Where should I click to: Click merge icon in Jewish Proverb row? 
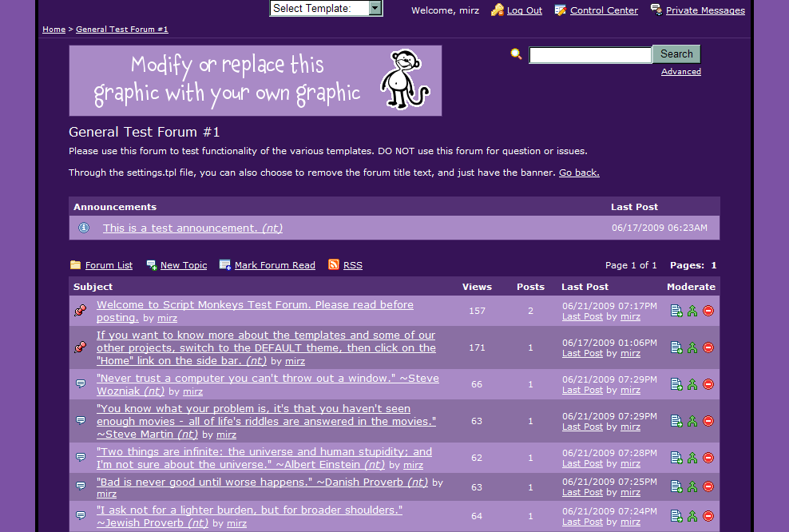[x=692, y=516]
